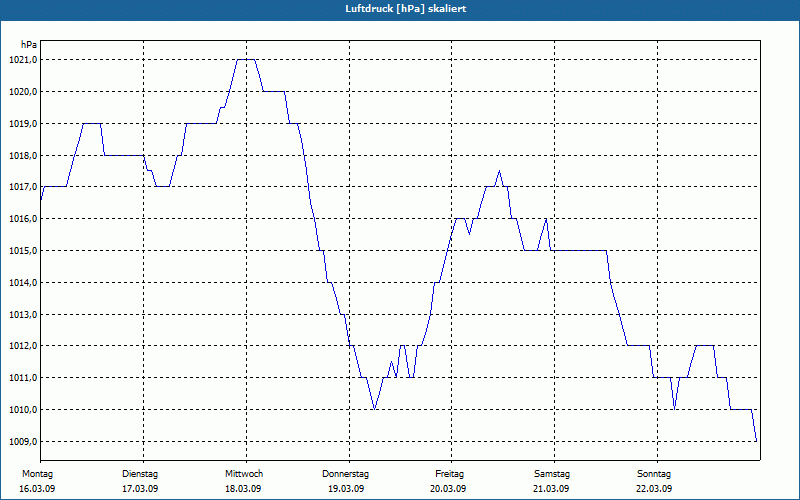This screenshot has height=500, width=800.
Task: Click the date 18.03.09
Action: click(x=243, y=489)
